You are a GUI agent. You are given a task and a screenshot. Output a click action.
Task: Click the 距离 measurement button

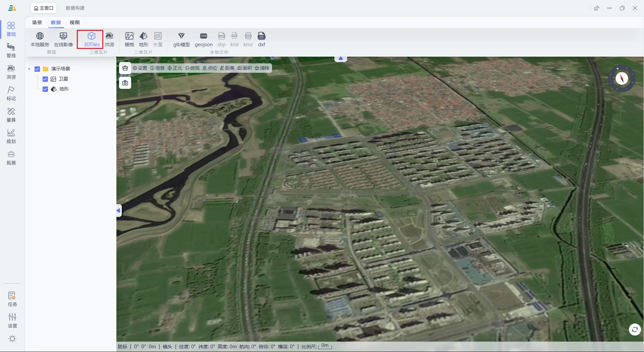(x=227, y=68)
